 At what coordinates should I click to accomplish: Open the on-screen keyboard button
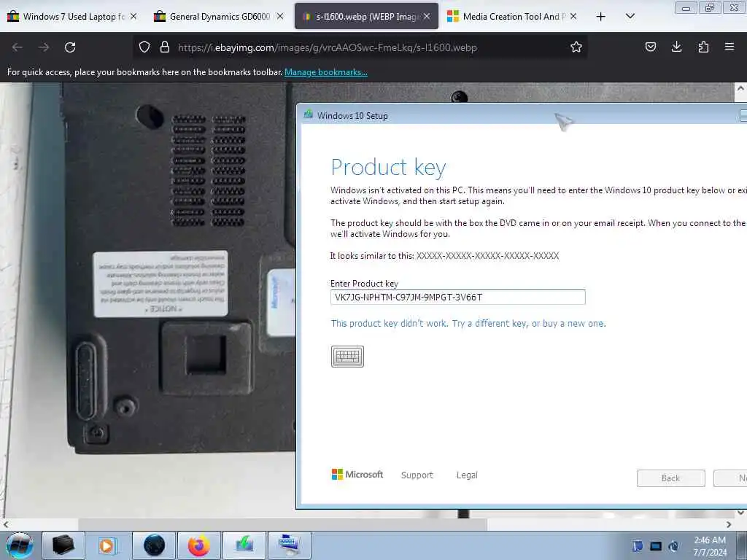click(347, 356)
